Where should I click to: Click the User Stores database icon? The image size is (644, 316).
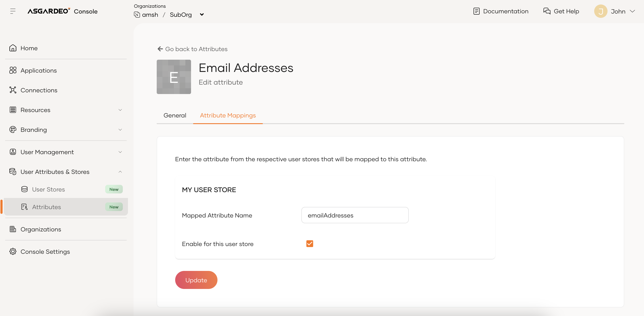pyautogui.click(x=24, y=189)
